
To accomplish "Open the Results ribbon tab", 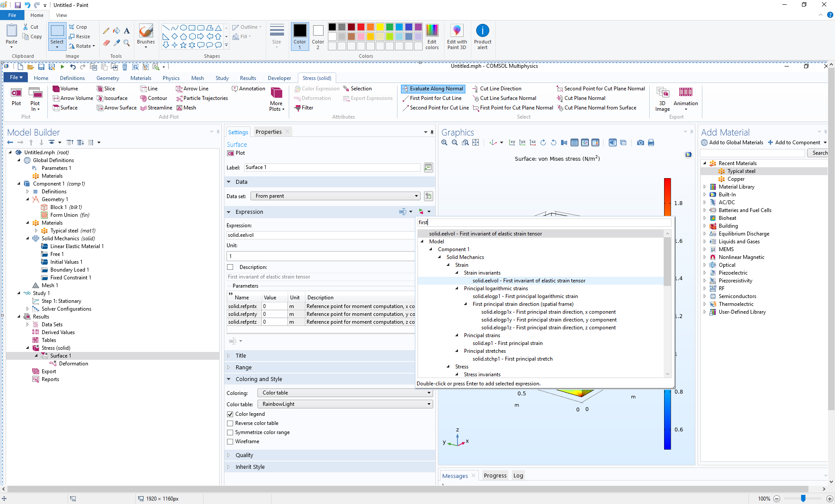I will click(248, 78).
